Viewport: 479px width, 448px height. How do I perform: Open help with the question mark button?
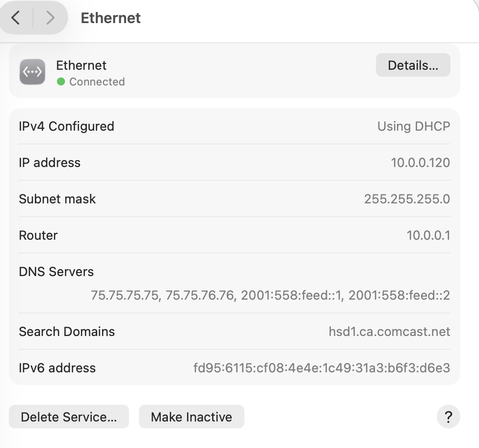click(x=448, y=417)
